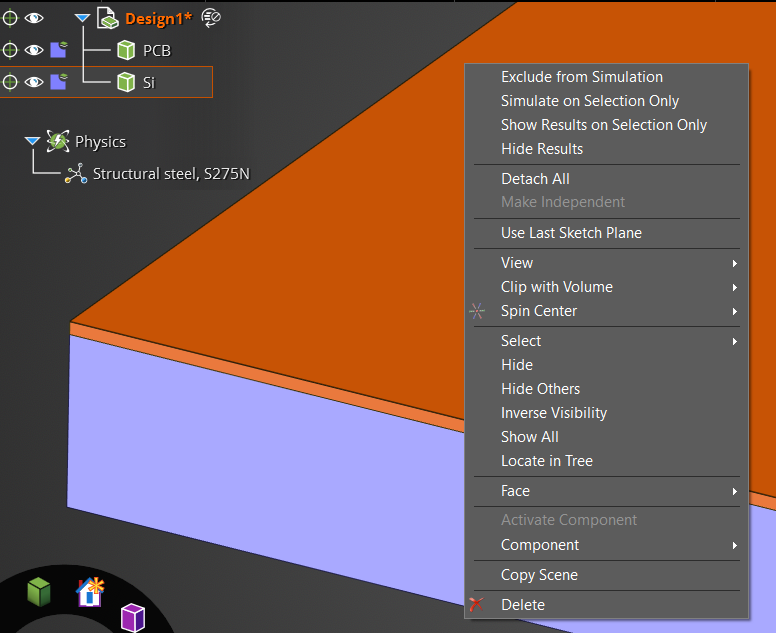This screenshot has width=776, height=633.
Task: Toggle Design1 visibility eye
Action: 34,18
